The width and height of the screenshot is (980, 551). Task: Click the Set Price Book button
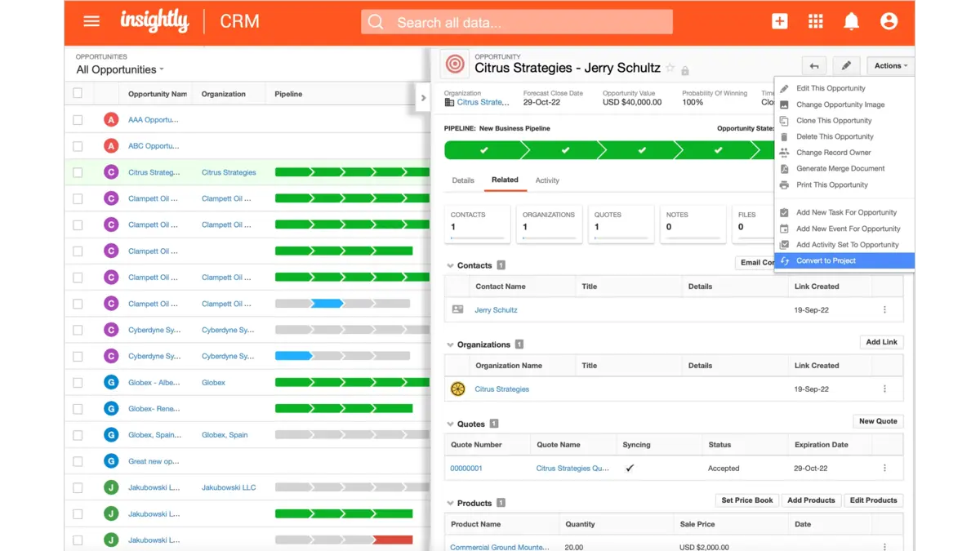(747, 500)
